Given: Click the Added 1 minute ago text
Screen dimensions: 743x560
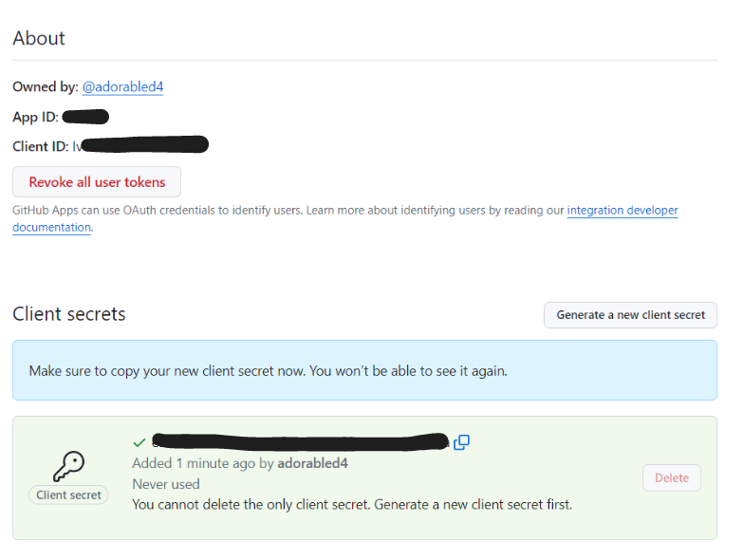Looking at the screenshot, I should [240, 463].
